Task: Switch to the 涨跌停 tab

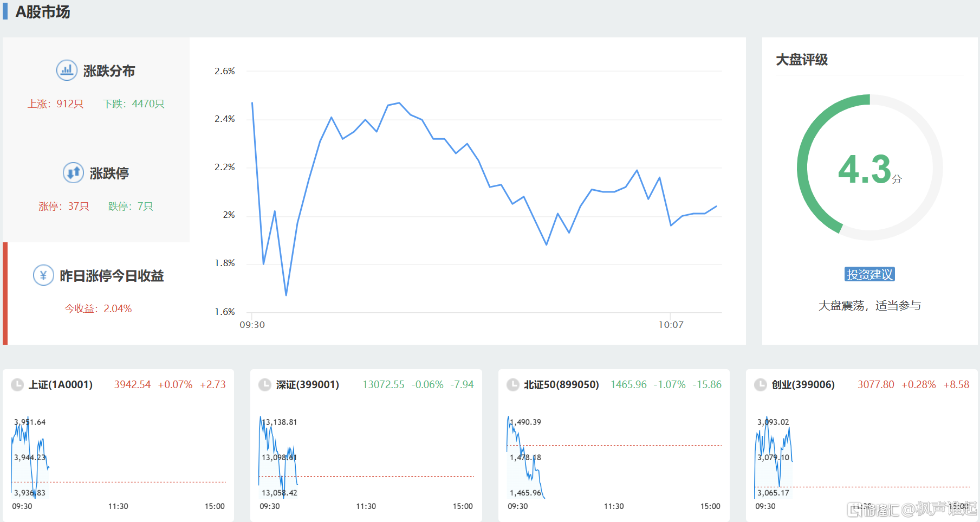Action: pos(109,173)
